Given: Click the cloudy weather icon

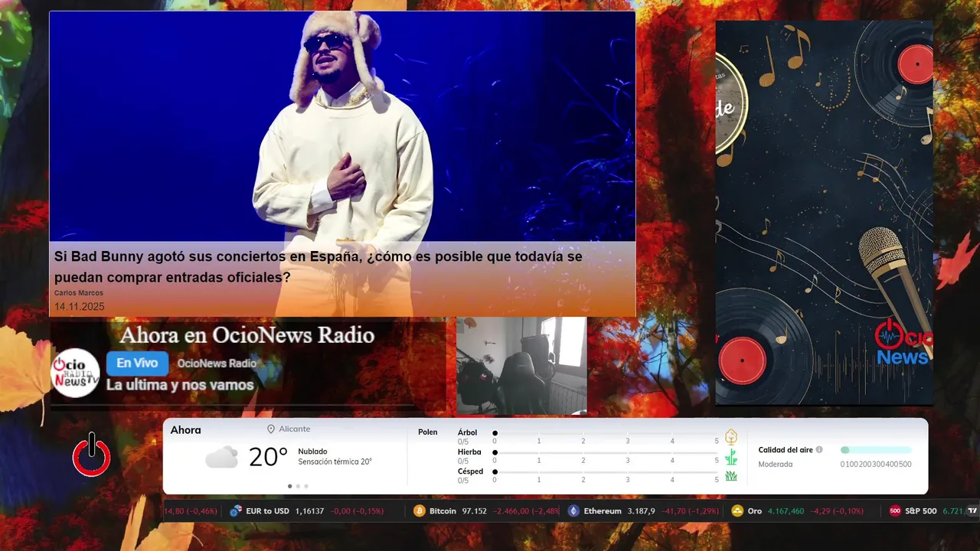Looking at the screenshot, I should click(221, 458).
